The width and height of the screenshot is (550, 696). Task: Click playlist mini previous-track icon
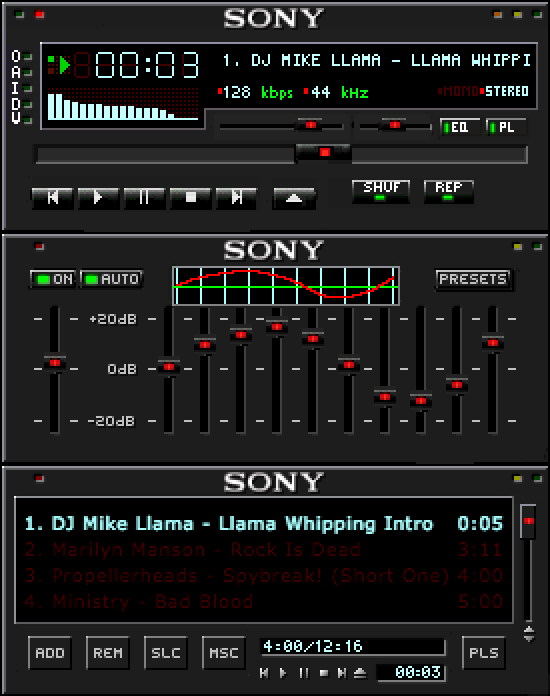(x=264, y=673)
